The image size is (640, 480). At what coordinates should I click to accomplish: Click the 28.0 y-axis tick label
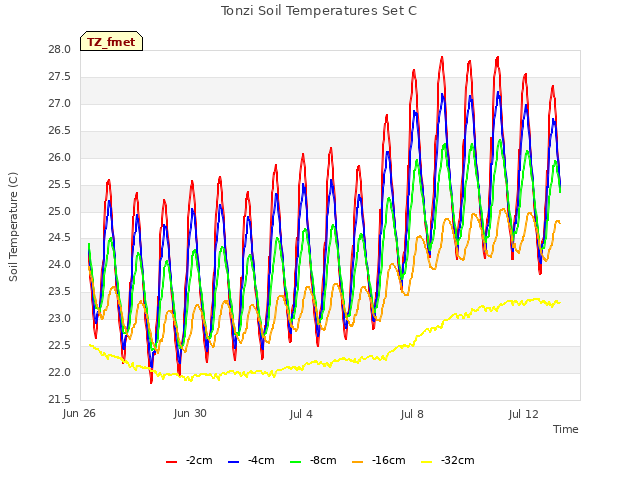click(60, 50)
